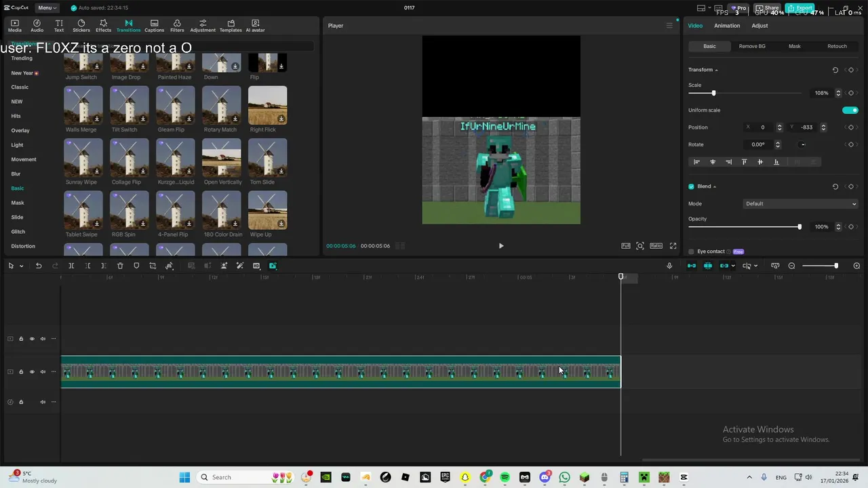868x488 pixels.
Task: Click the crop icon in timeline toolbar
Action: point(153,266)
